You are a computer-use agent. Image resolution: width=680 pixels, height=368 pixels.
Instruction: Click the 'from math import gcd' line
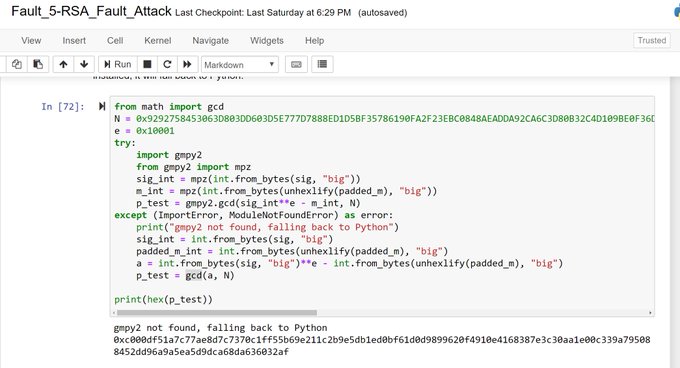tap(169, 107)
